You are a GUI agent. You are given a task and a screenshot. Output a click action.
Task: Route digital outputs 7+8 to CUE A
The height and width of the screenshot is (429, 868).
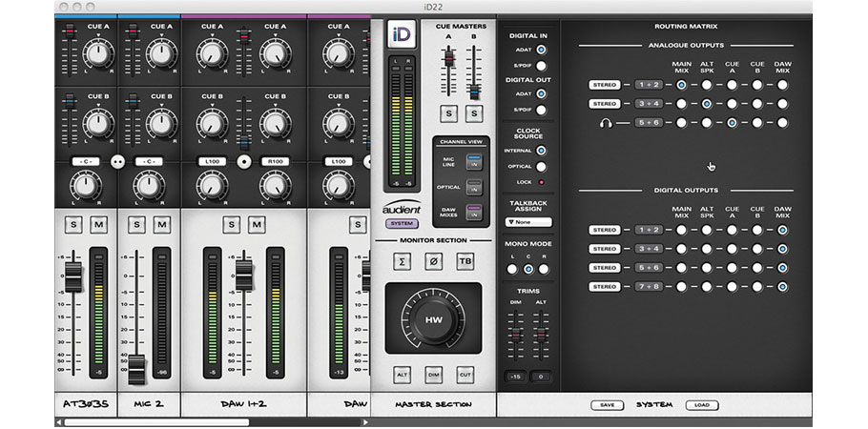point(732,287)
